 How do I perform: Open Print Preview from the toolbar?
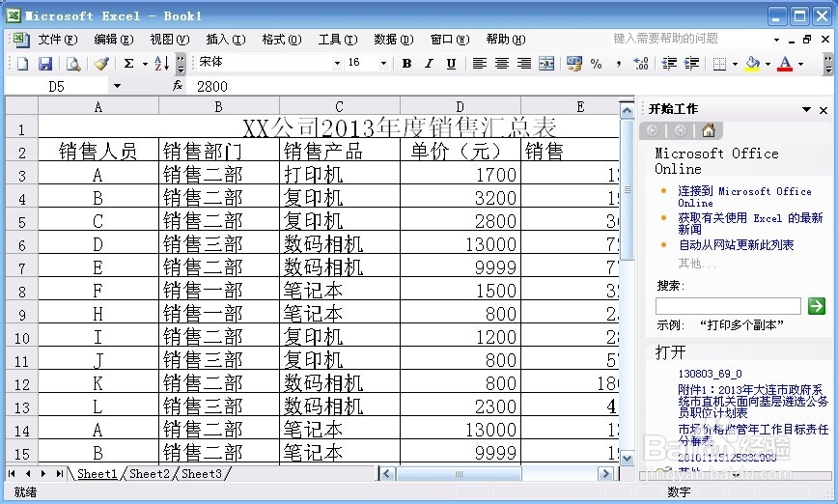[72, 64]
